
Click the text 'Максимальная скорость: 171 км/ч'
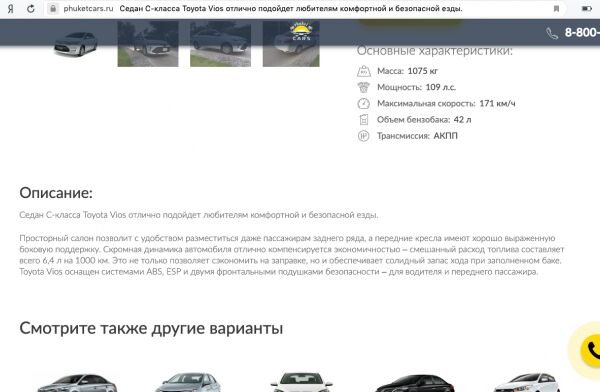point(446,103)
